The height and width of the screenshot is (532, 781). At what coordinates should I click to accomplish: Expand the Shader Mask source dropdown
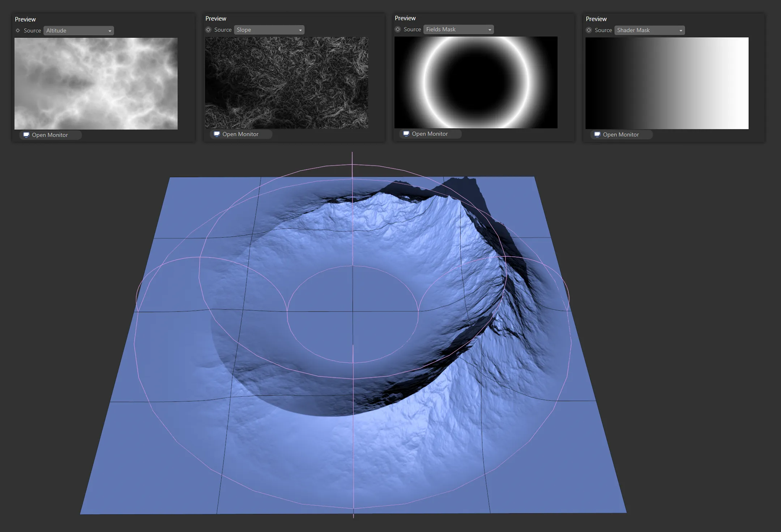(649, 30)
